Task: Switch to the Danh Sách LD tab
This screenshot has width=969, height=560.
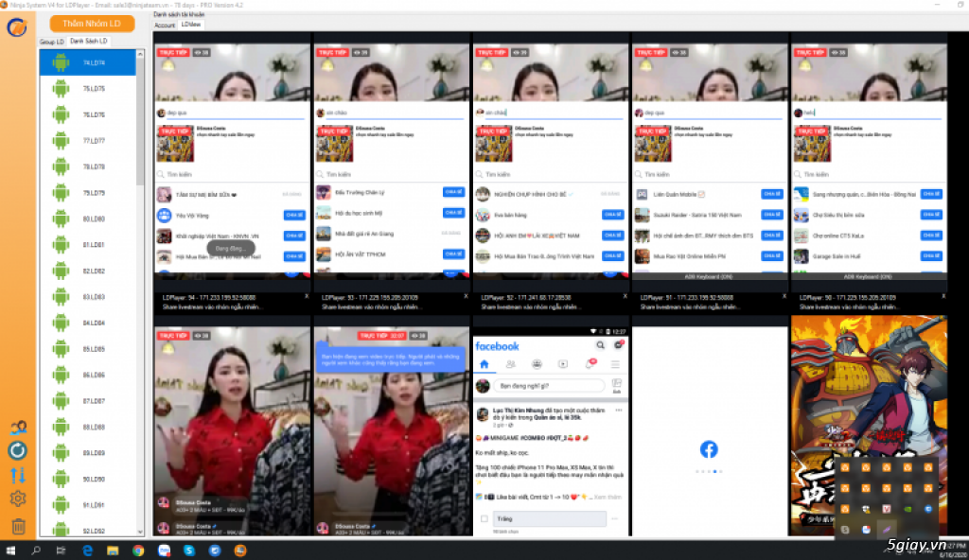Action: pyautogui.click(x=88, y=41)
